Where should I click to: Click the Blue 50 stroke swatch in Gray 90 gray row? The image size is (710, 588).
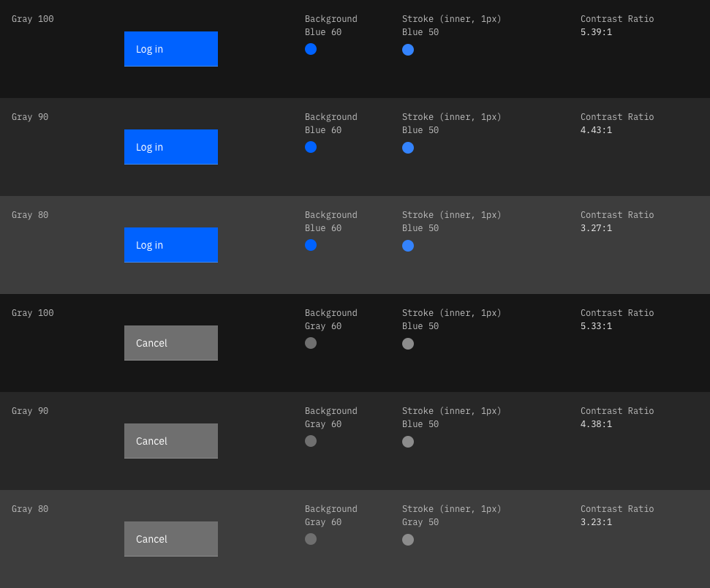point(408,441)
